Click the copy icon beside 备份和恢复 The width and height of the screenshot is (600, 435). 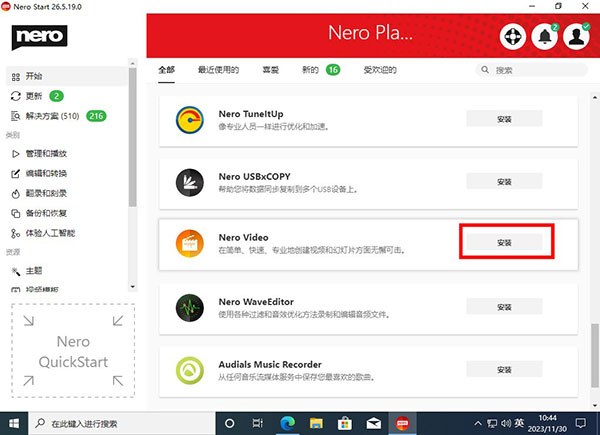(15, 213)
